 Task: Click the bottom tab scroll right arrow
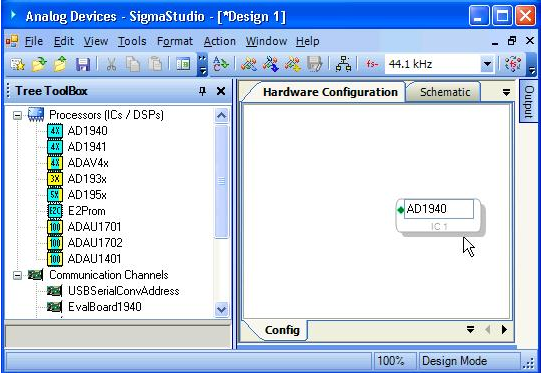[x=504, y=329]
